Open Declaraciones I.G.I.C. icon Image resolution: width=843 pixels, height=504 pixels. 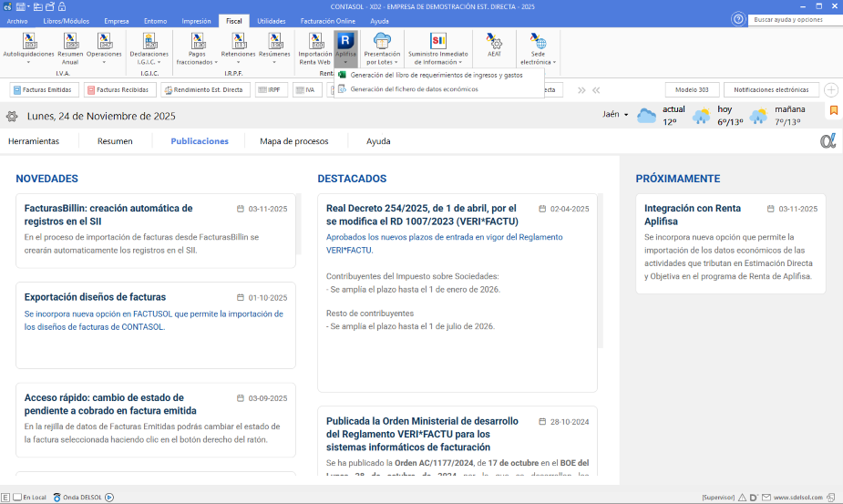(x=149, y=41)
